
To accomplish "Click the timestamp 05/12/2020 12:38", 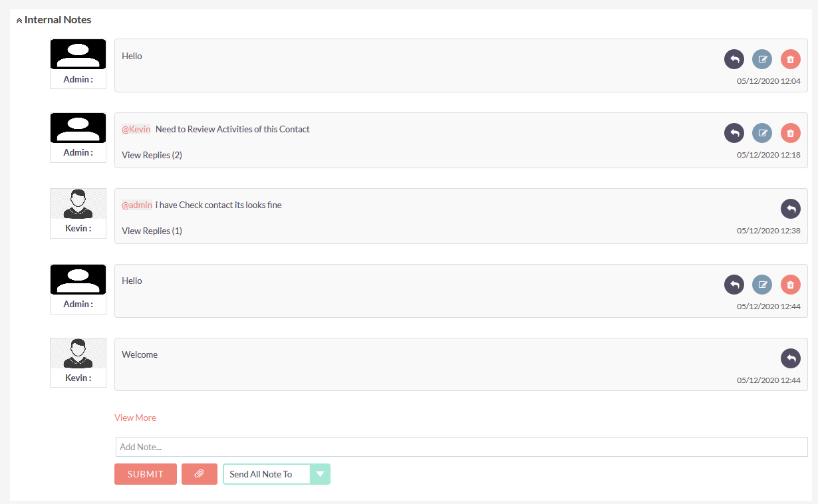I will click(x=768, y=231).
